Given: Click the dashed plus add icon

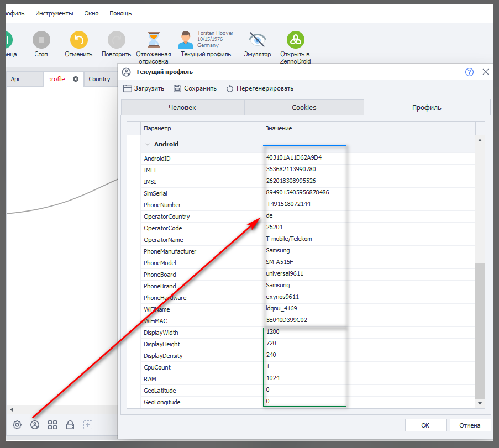Looking at the screenshot, I should pyautogui.click(x=88, y=425).
